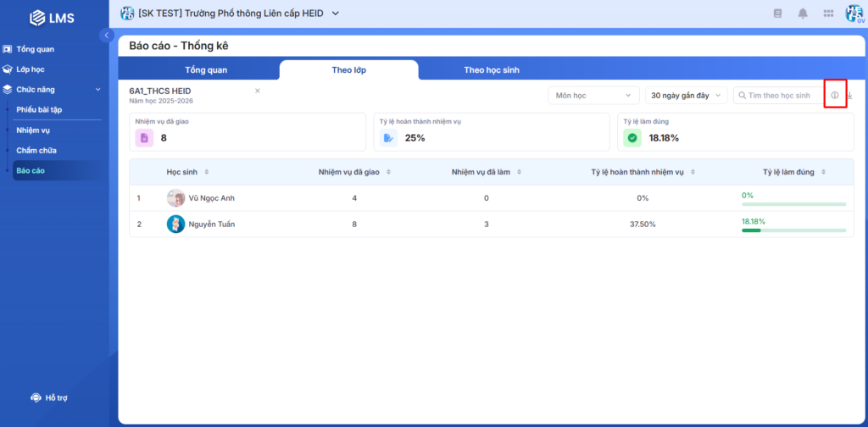Clear the 6A1_THCS HEID class selection
Image resolution: width=868 pixels, height=427 pixels.
click(x=258, y=91)
